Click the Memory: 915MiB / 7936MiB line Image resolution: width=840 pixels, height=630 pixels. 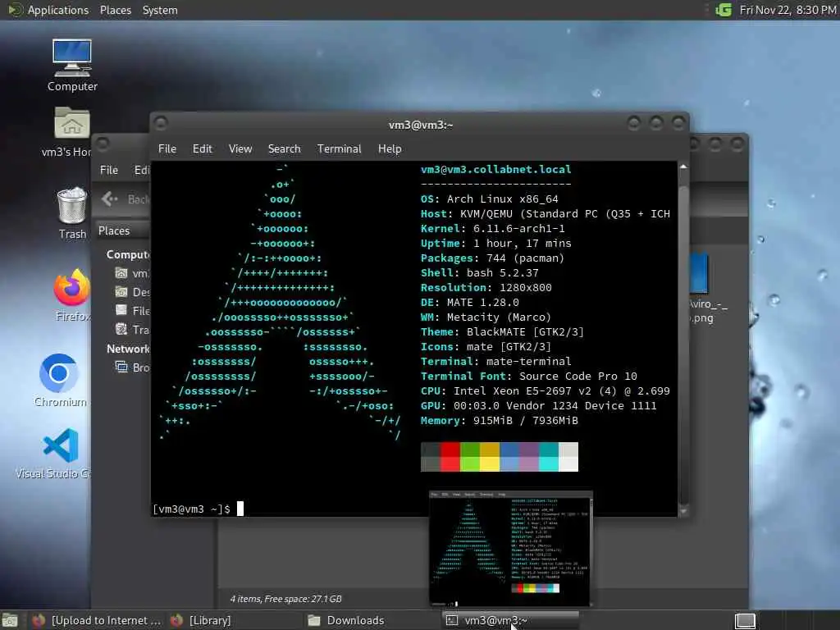click(500, 421)
